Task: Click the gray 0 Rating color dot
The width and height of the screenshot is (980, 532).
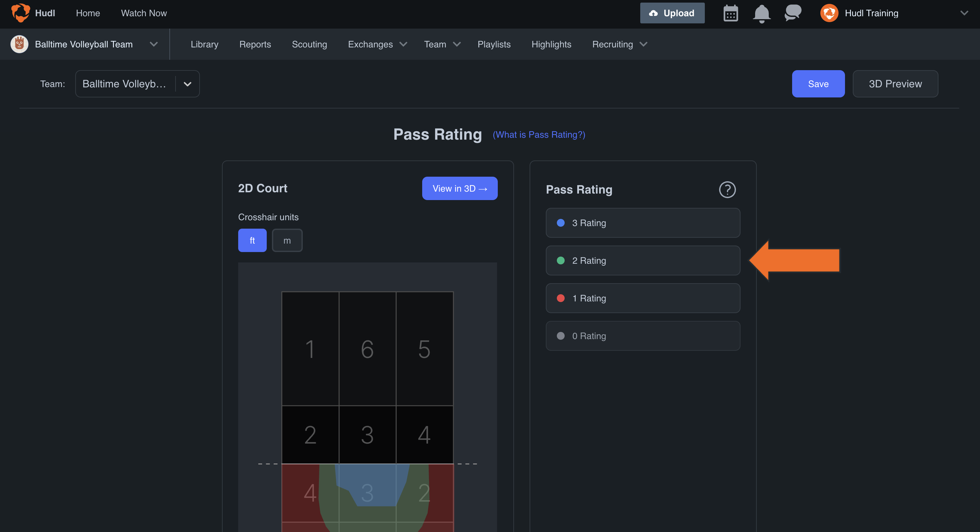Action: pos(560,336)
